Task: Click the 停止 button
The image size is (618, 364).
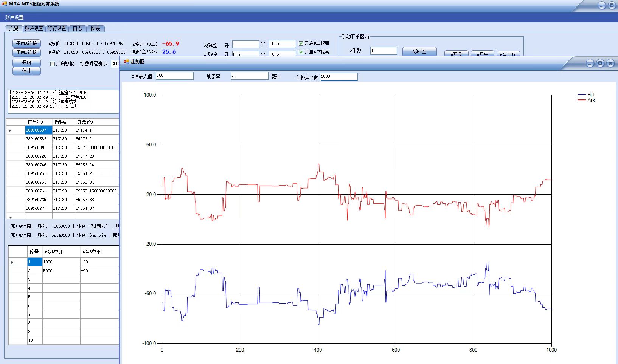Action: pos(26,71)
